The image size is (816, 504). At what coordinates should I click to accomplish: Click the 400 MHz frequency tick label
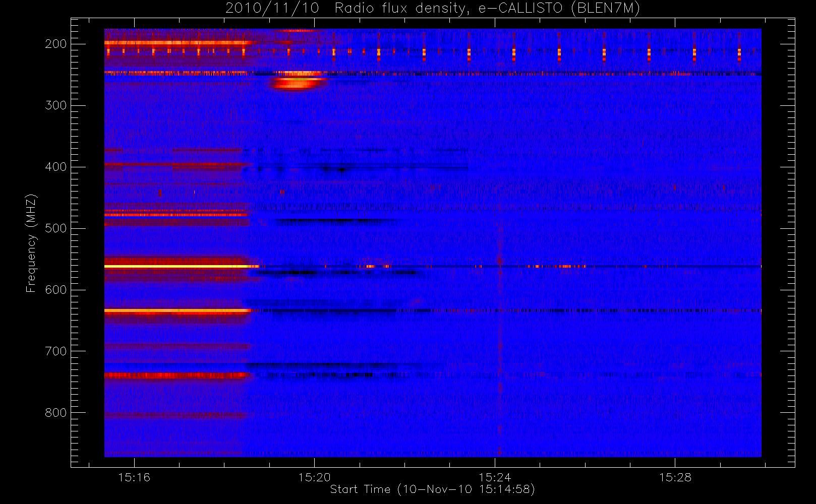[x=56, y=167]
